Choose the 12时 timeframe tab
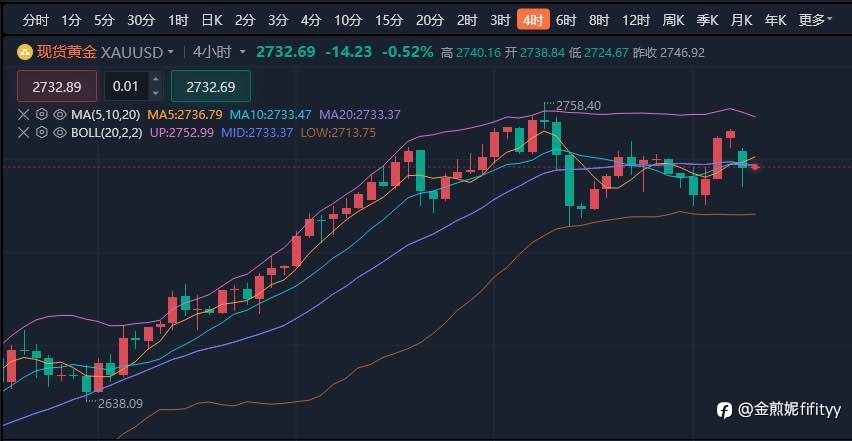852x441 pixels. coord(636,21)
